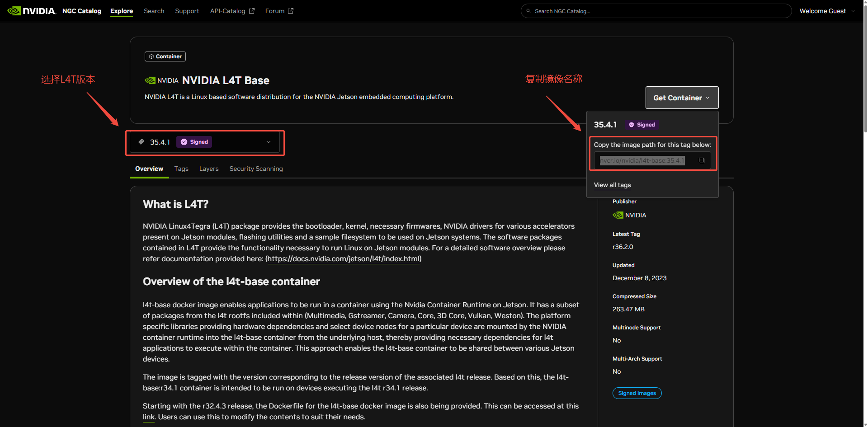Switch to the Tags tab
This screenshot has width=868, height=427.
coord(181,169)
